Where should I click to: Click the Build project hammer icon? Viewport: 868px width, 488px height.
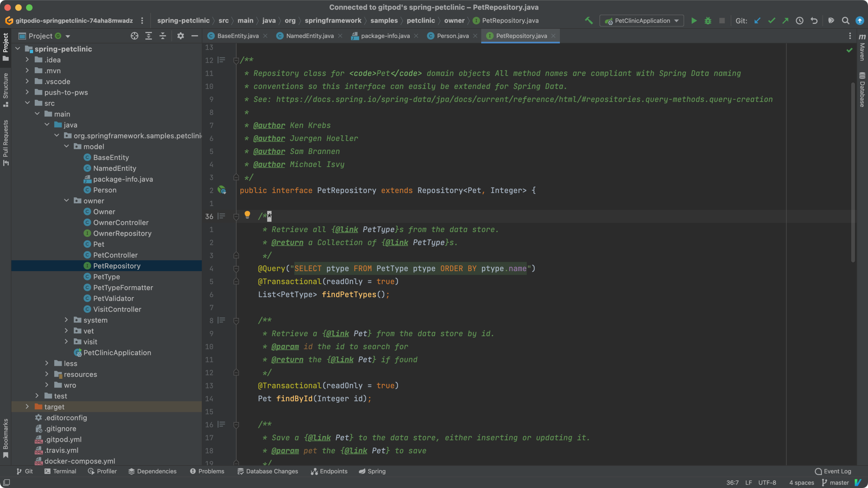click(589, 20)
